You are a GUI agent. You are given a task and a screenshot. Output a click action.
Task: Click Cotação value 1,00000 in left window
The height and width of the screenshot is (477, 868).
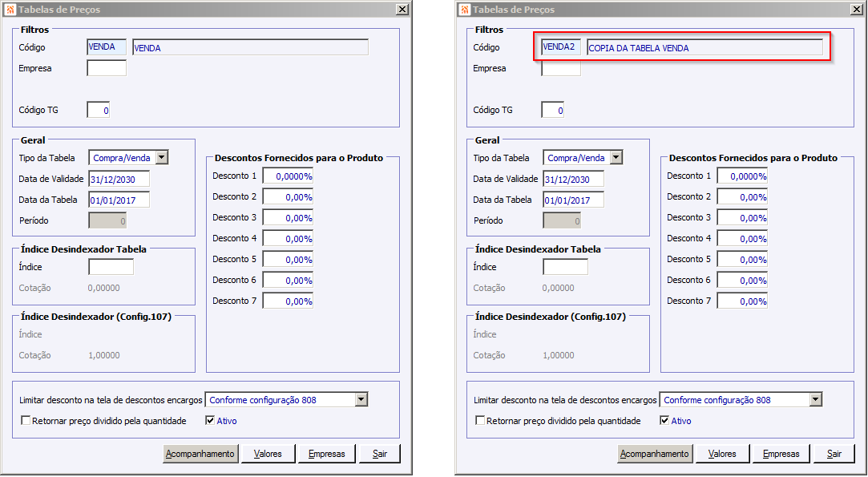click(x=104, y=355)
